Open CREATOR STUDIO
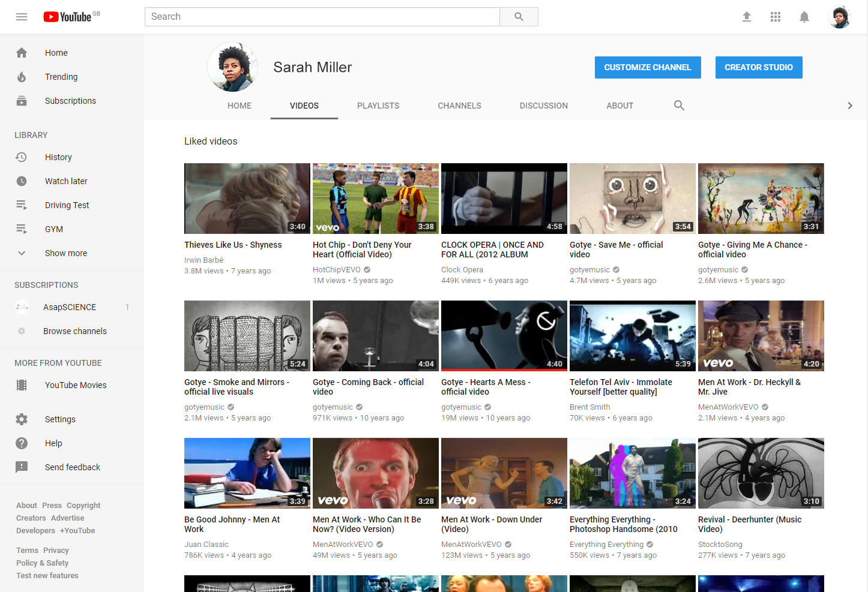Image resolution: width=868 pixels, height=592 pixels. tap(759, 67)
